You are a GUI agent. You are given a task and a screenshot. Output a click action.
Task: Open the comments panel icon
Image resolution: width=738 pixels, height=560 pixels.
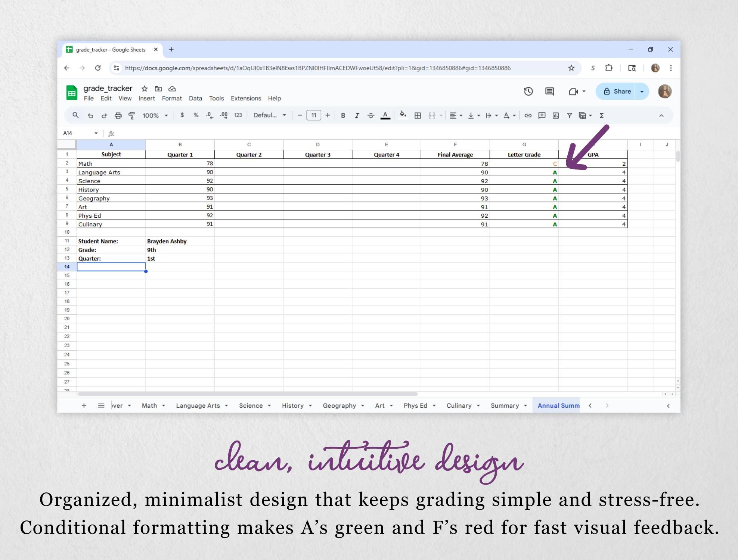pyautogui.click(x=549, y=91)
